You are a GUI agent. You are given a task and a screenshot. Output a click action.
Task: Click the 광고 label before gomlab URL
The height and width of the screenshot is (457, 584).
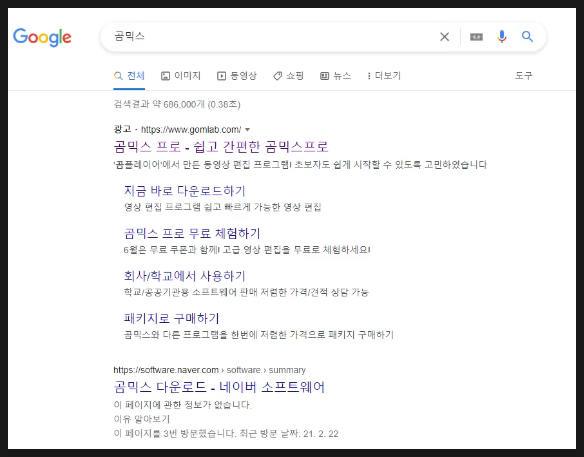pos(123,129)
